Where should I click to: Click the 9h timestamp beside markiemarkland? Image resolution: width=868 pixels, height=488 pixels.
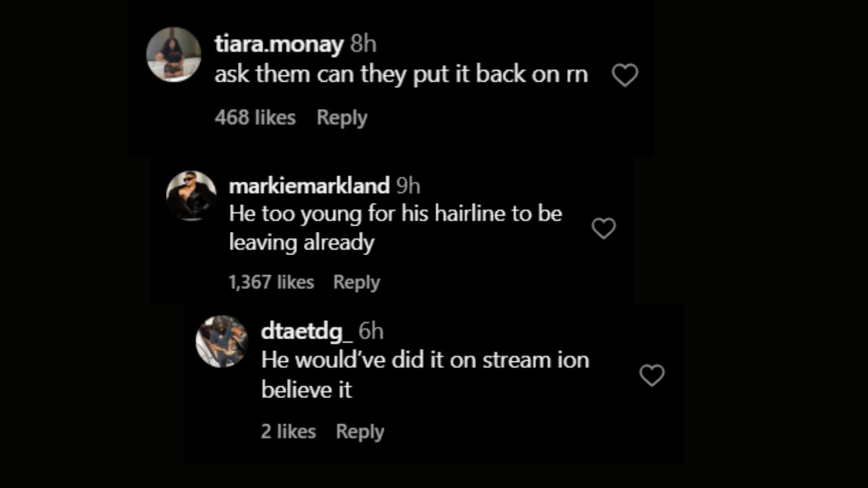tap(408, 186)
